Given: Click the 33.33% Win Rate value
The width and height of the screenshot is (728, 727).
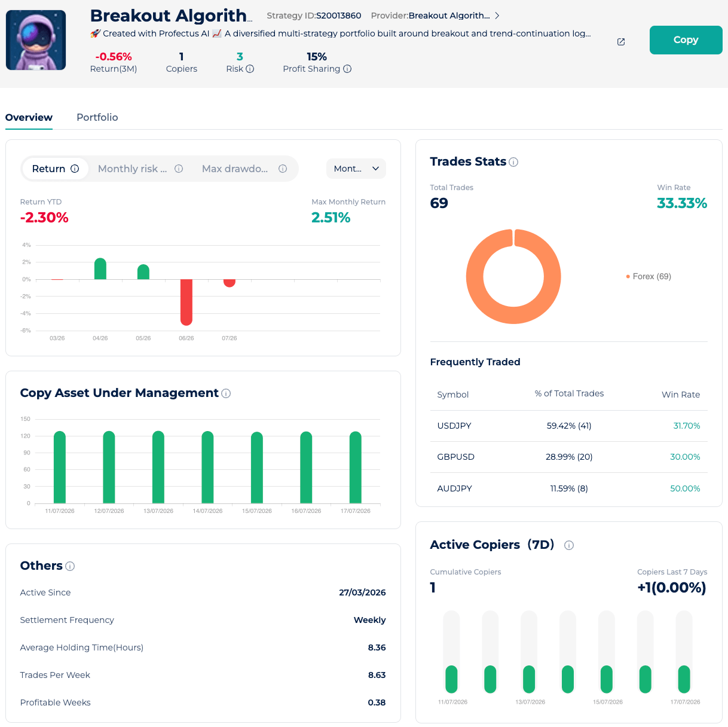Looking at the screenshot, I should coord(682,203).
